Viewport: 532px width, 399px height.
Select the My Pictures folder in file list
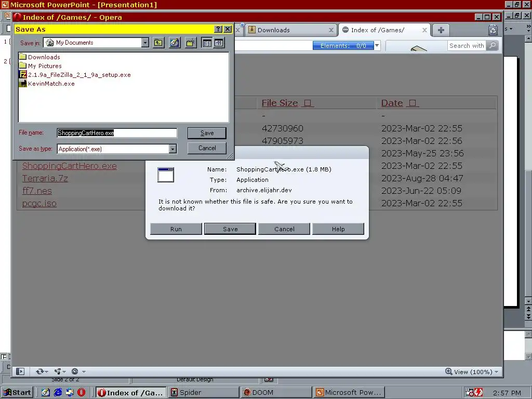click(x=41, y=66)
